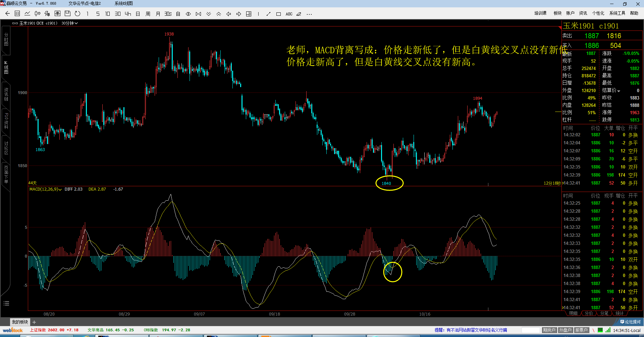Image resolution: width=644 pixels, height=337 pixels.
Task: Switch to the 页面下单 side tab
Action: coord(6,174)
